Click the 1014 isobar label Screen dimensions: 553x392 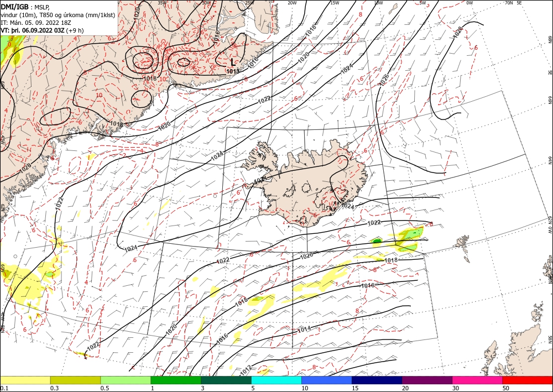point(304,330)
